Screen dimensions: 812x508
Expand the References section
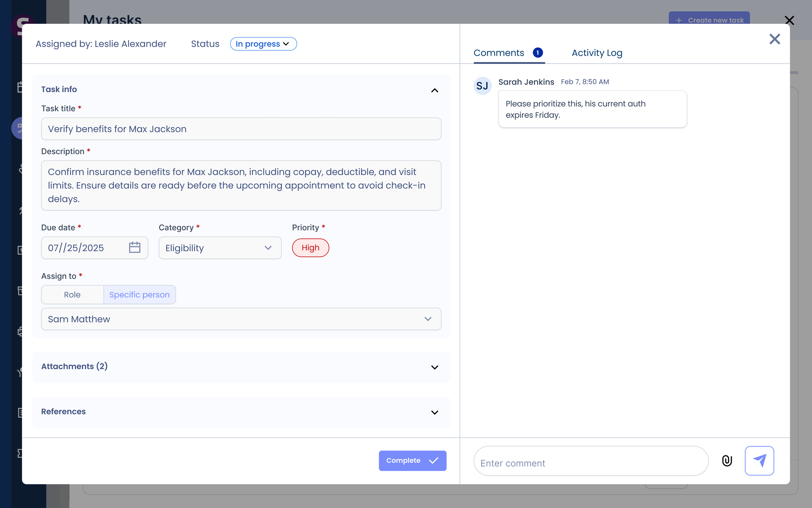pos(434,412)
